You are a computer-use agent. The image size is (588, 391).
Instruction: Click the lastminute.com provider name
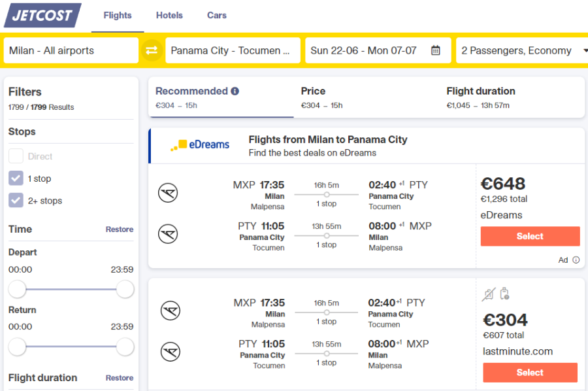[518, 352]
